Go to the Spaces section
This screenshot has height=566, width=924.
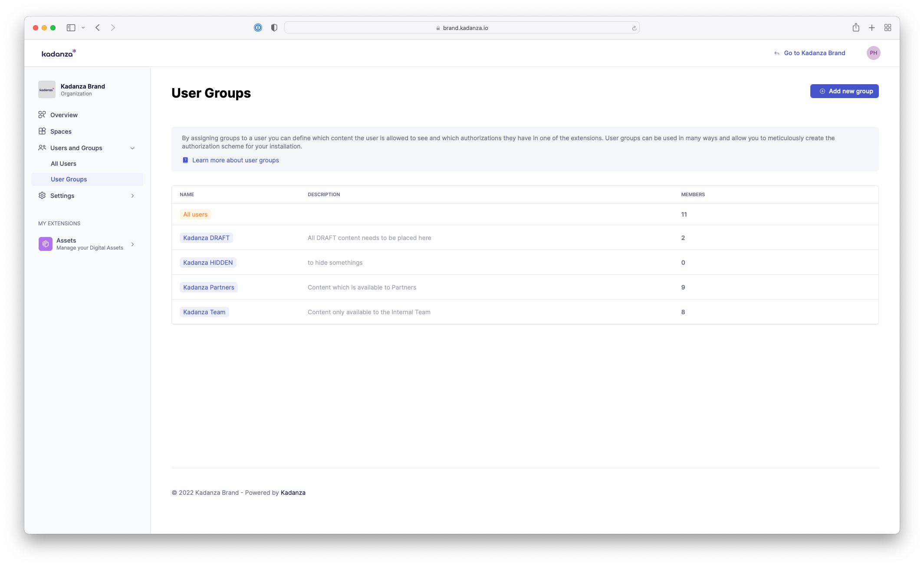point(61,132)
